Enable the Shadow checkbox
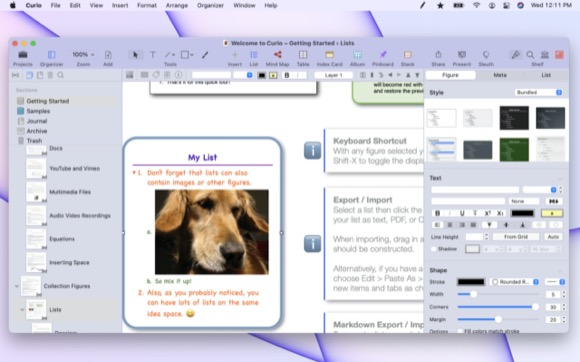The image size is (580, 362). 434,249
